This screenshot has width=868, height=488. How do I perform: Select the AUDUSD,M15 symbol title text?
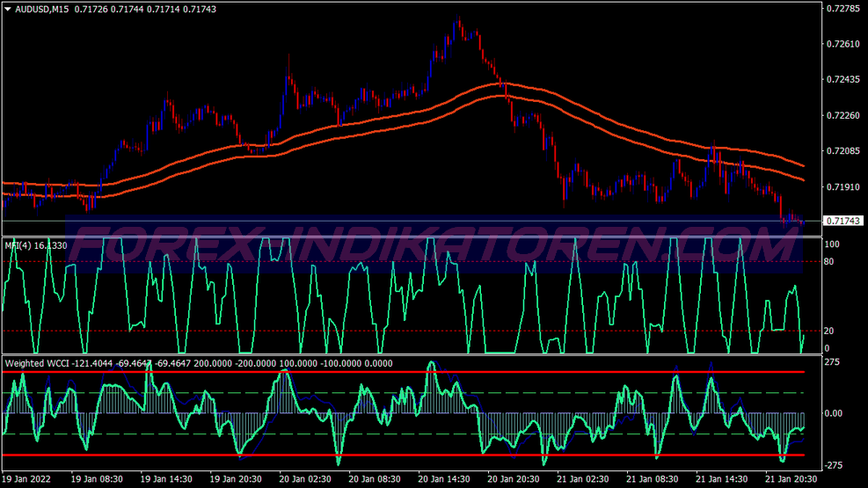(42, 10)
